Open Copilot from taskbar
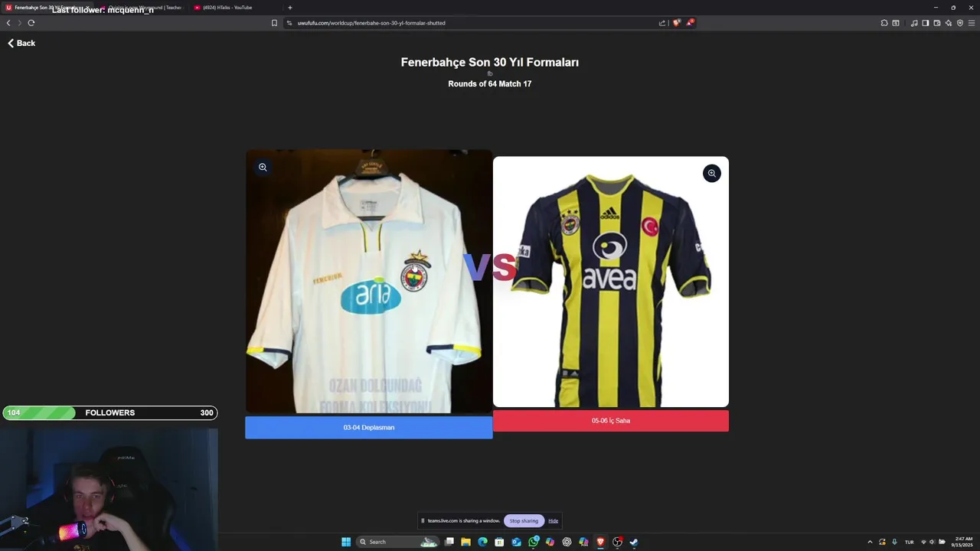 550,542
